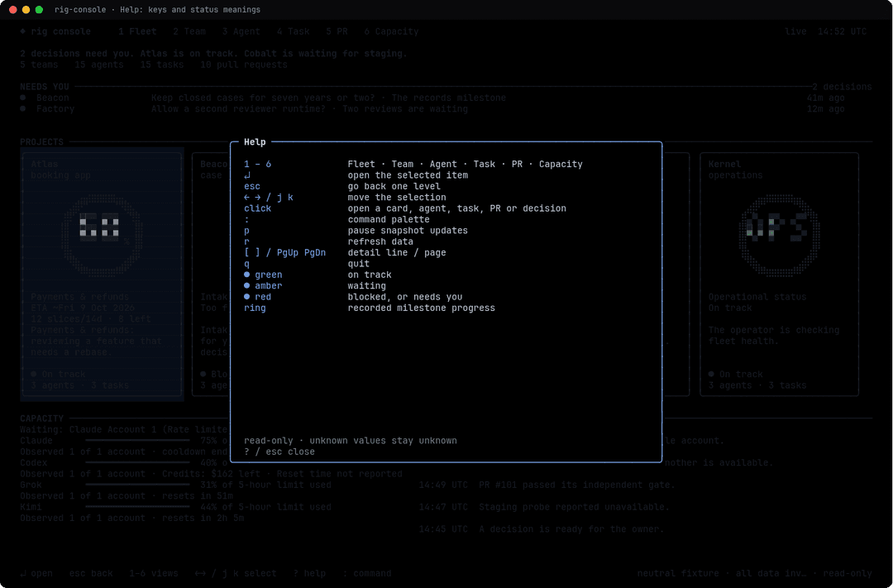Click the status dot beside Beacon decision

(x=23, y=98)
